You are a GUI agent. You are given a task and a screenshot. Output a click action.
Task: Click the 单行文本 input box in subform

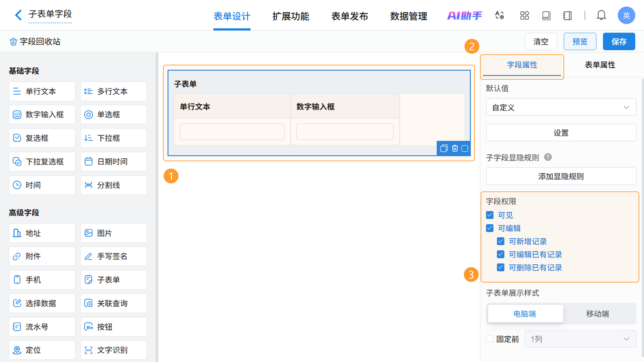232,132
